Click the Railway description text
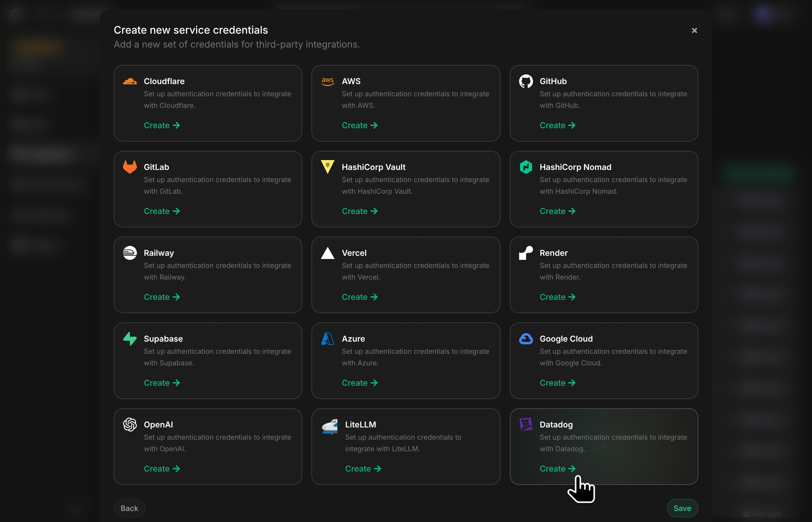 217,271
